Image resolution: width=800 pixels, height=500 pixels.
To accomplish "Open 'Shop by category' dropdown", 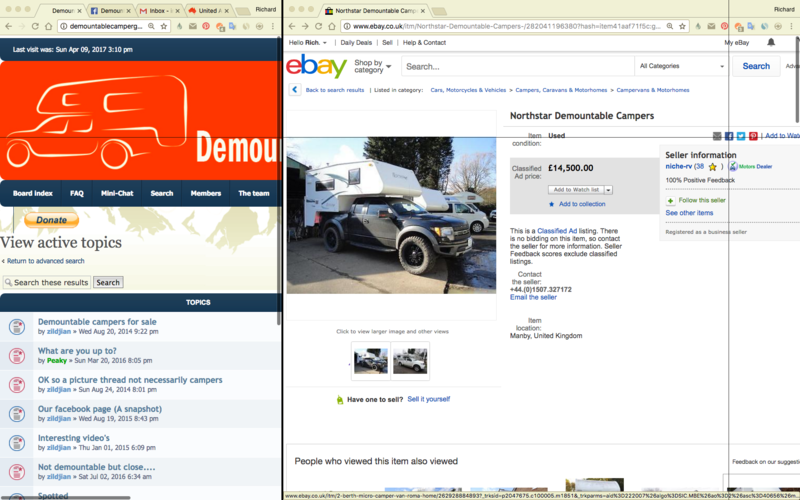I will [373, 66].
